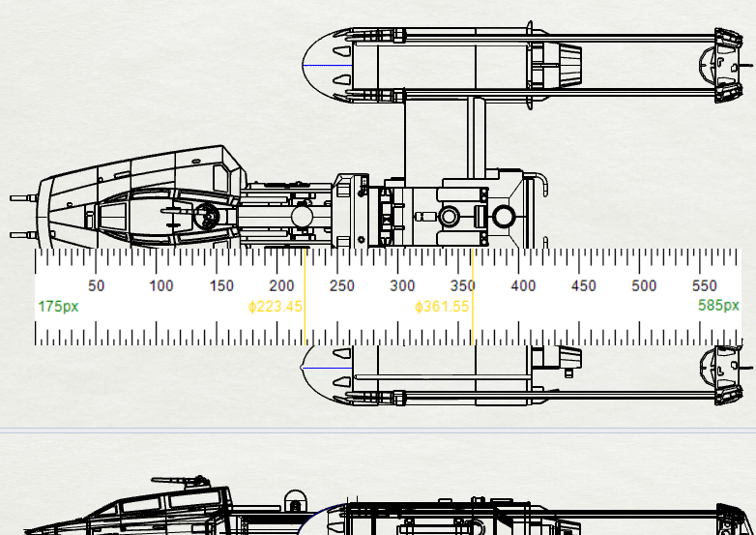Viewport: 756px width, 535px height.
Task: Click the ruler's 400 mark label
Action: pyautogui.click(x=523, y=286)
